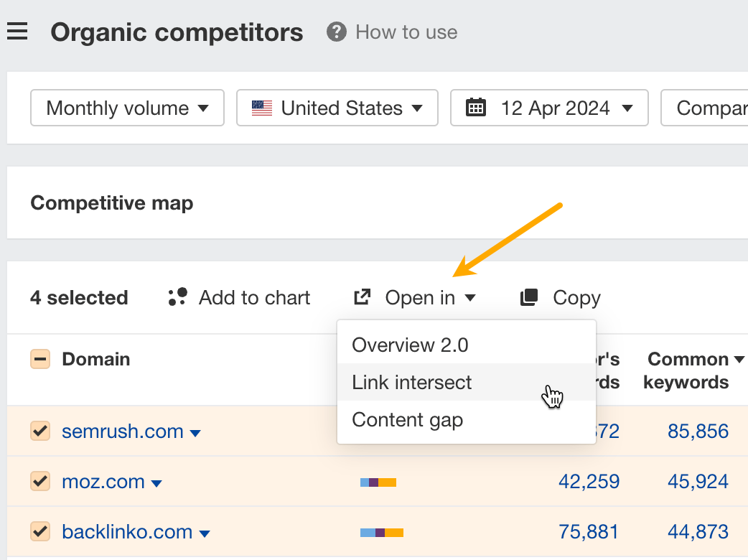The height and width of the screenshot is (560, 748).
Task: Select Content gap from the menu
Action: [407, 420]
